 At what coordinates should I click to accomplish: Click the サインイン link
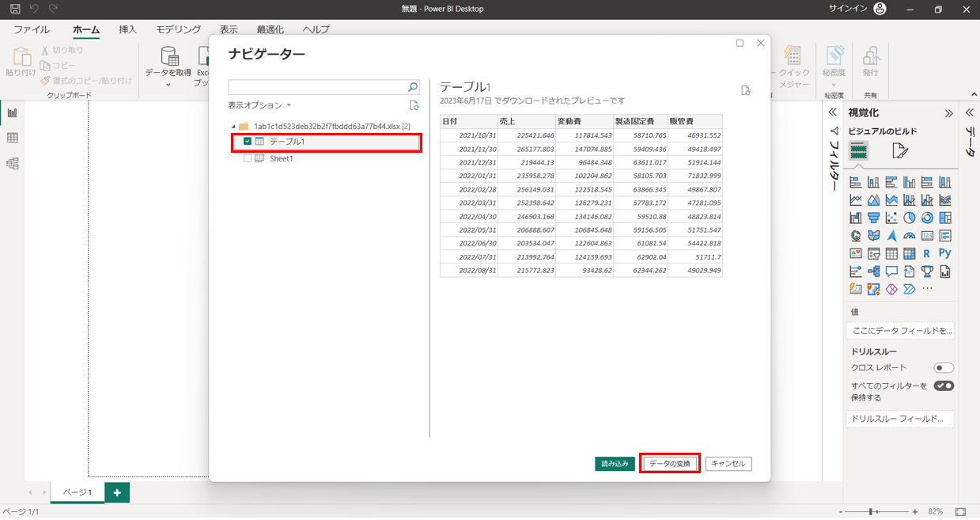click(x=848, y=9)
